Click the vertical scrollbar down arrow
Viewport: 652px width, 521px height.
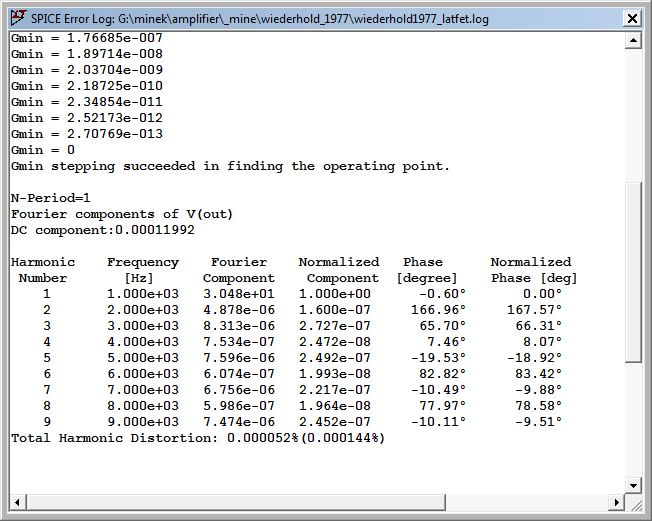point(633,485)
